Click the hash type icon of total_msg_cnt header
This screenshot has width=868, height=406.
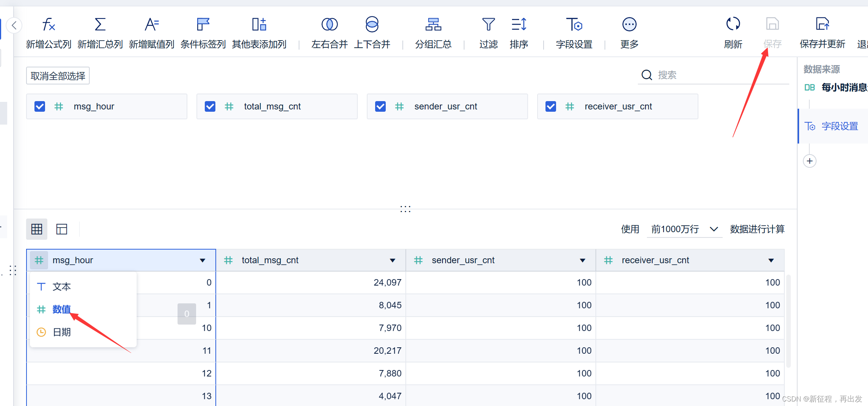tap(228, 260)
